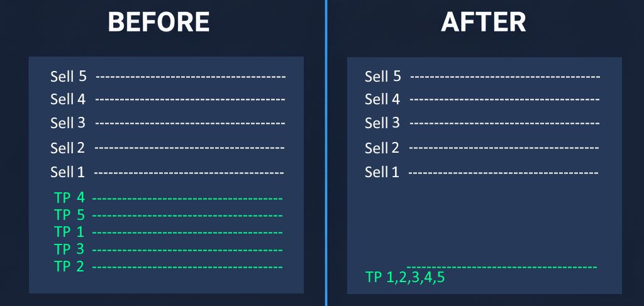Screen dimensions: 644x306
Task: Click the green TP 2 label
Action: [x=69, y=266]
